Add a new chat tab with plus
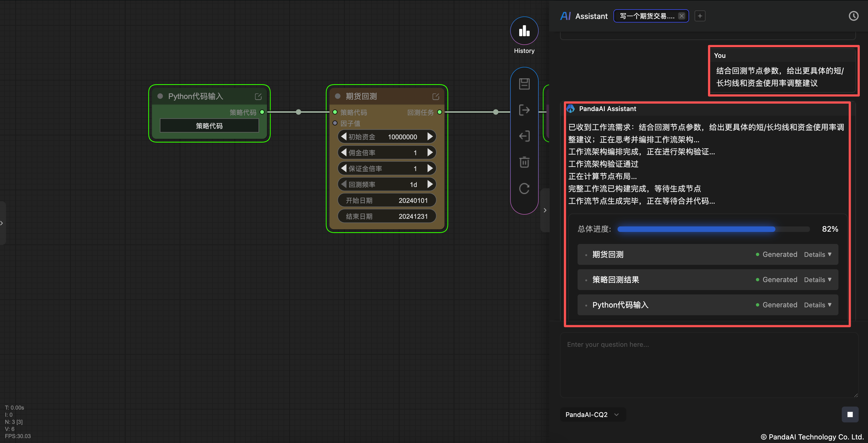868x443 pixels. pyautogui.click(x=700, y=16)
